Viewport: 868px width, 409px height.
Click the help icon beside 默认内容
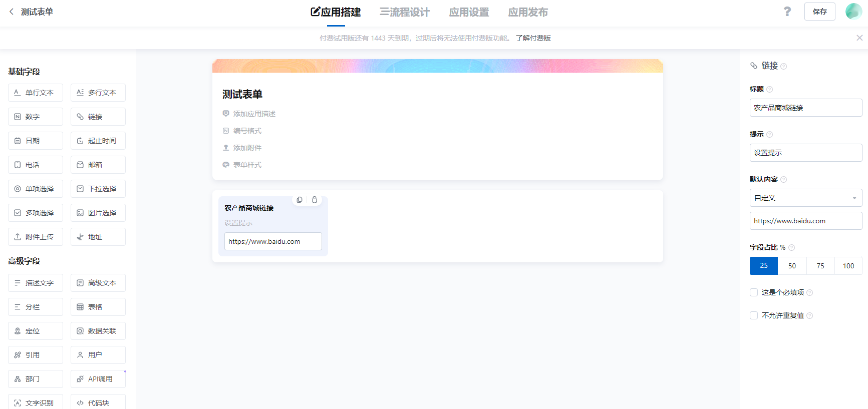784,180
